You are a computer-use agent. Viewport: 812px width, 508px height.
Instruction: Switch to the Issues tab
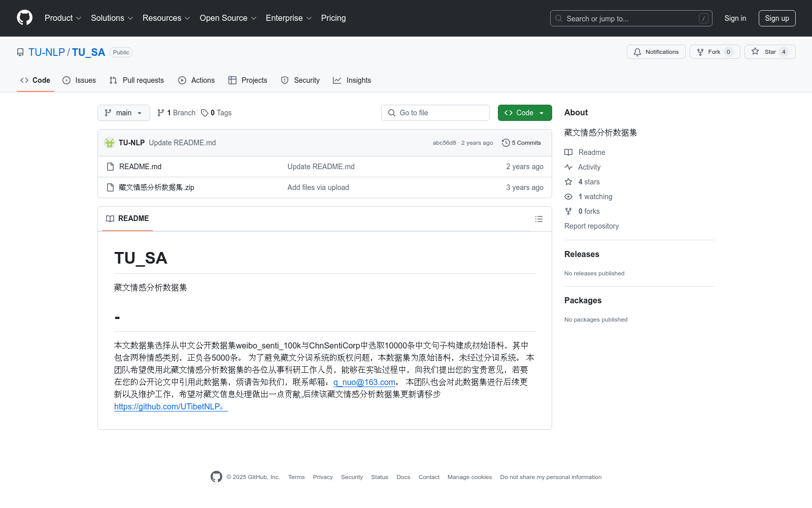pyautogui.click(x=79, y=80)
